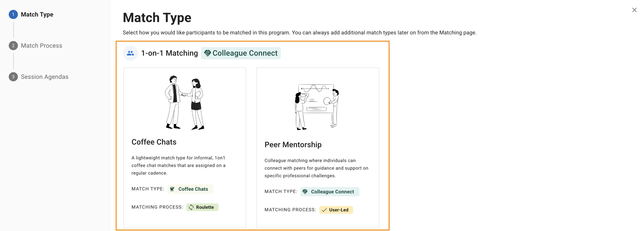Click Colleague Connect icon in Peer Mentorship card
This screenshot has width=644, height=231.
click(305, 192)
